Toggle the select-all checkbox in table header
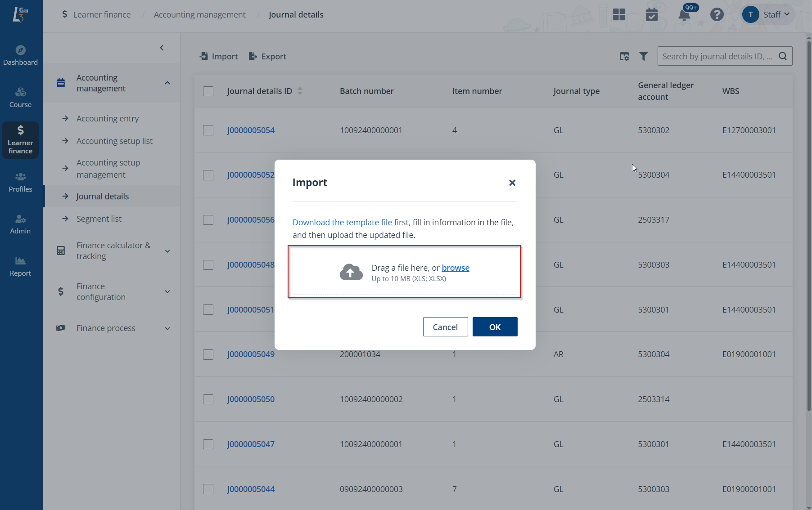This screenshot has width=812, height=510. pyautogui.click(x=208, y=91)
